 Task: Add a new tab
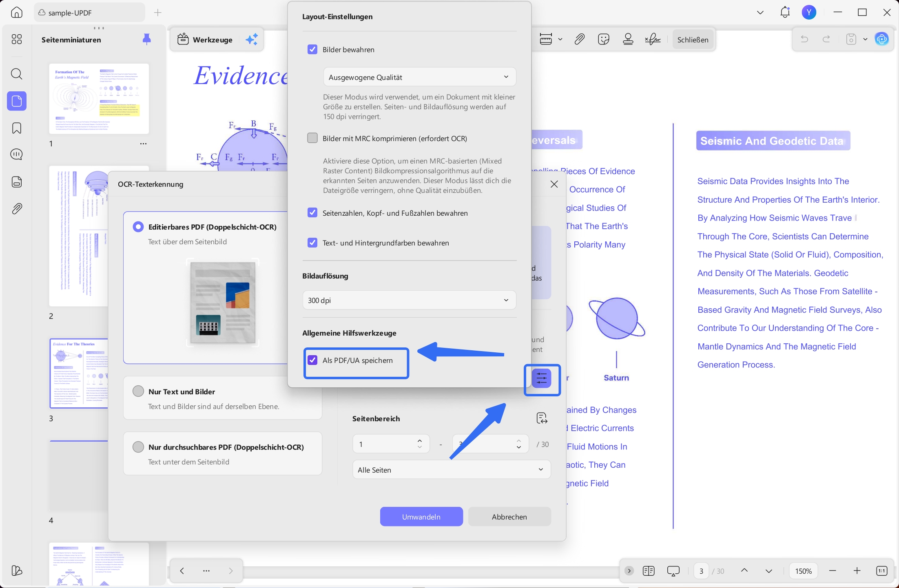coord(158,13)
